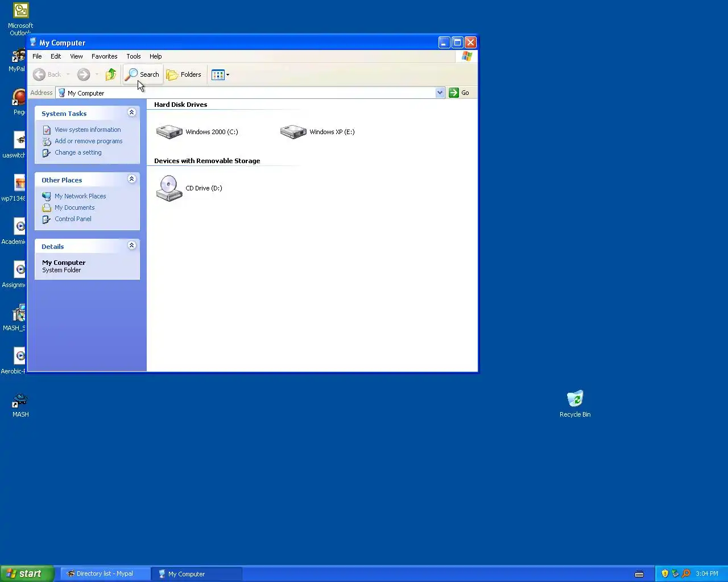Click the Add or remove programs icon
Screen dimensions: 728x582
tap(47, 142)
